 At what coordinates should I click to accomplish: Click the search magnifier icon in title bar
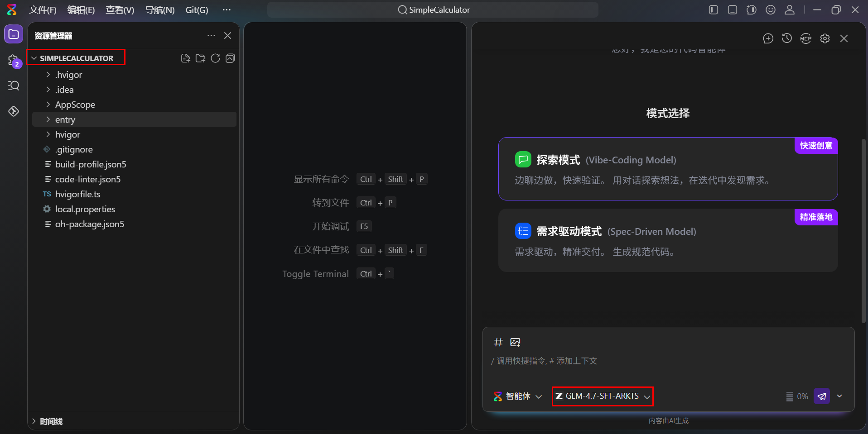tap(402, 10)
